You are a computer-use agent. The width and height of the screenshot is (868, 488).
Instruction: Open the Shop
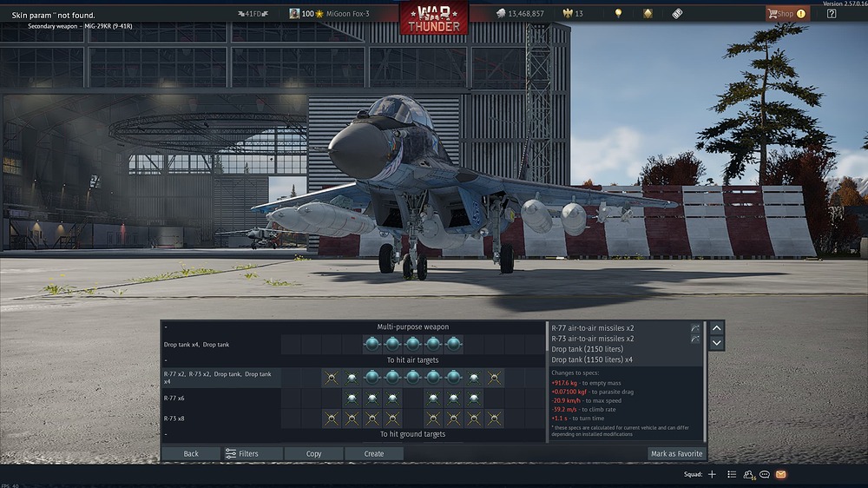[786, 13]
